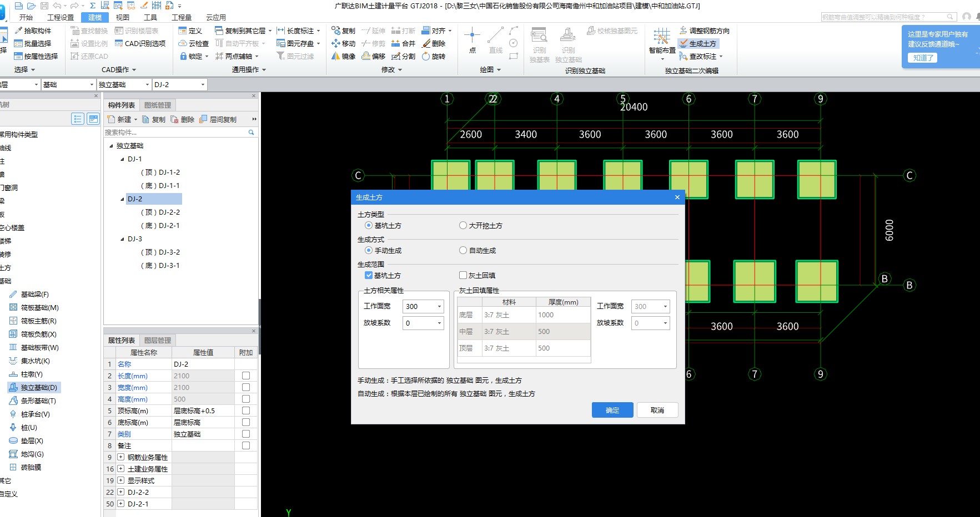Close the 生成土方 dialog
This screenshot has height=517, width=980.
click(677, 197)
